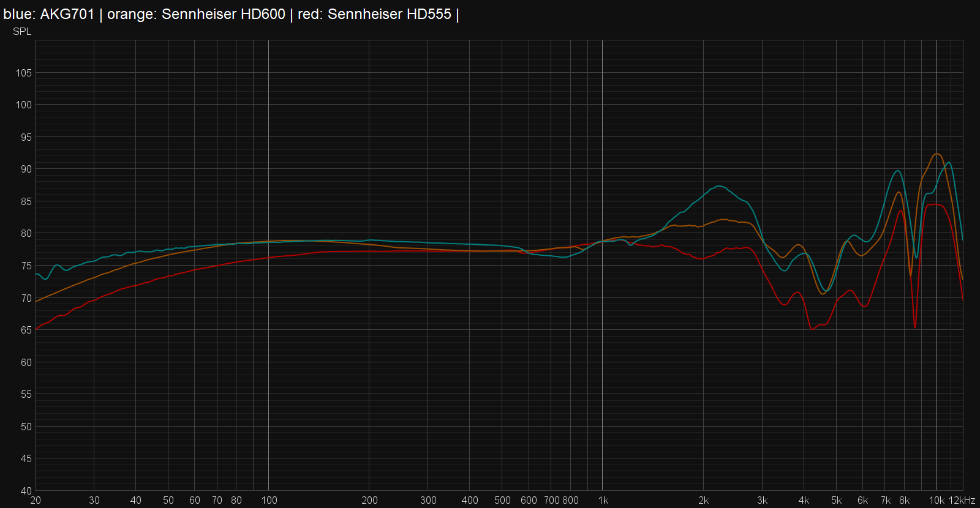Click the 100 dB label on the SPL axis

point(24,105)
